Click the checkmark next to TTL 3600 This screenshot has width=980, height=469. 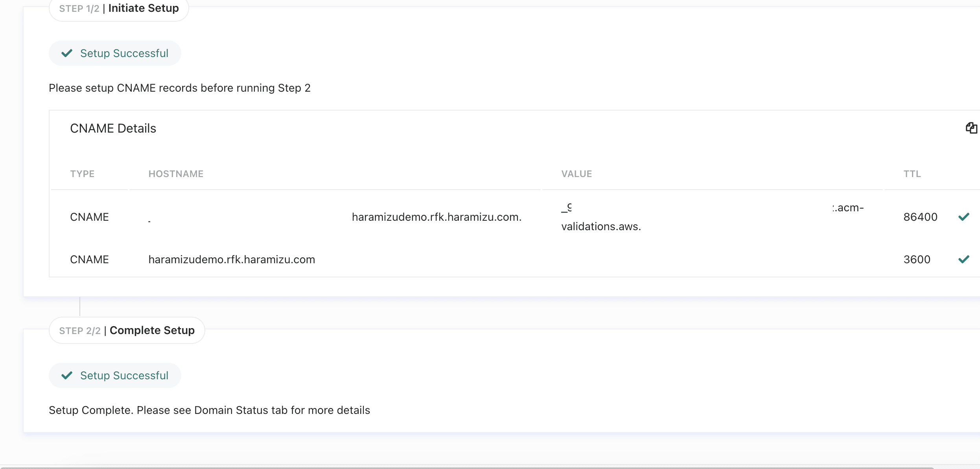click(963, 259)
